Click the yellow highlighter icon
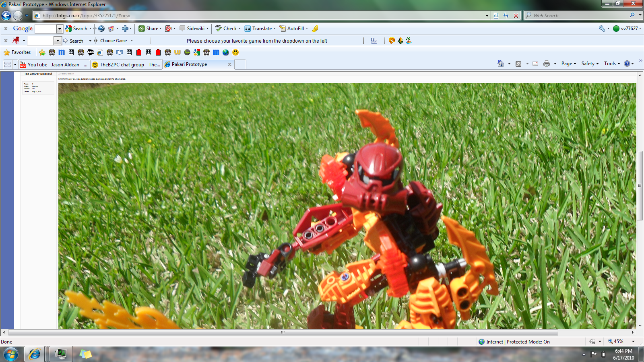The height and width of the screenshot is (362, 644). tap(315, 29)
